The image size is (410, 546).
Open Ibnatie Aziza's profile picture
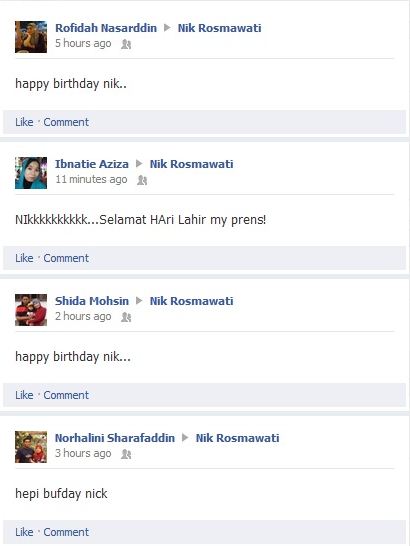(x=31, y=173)
